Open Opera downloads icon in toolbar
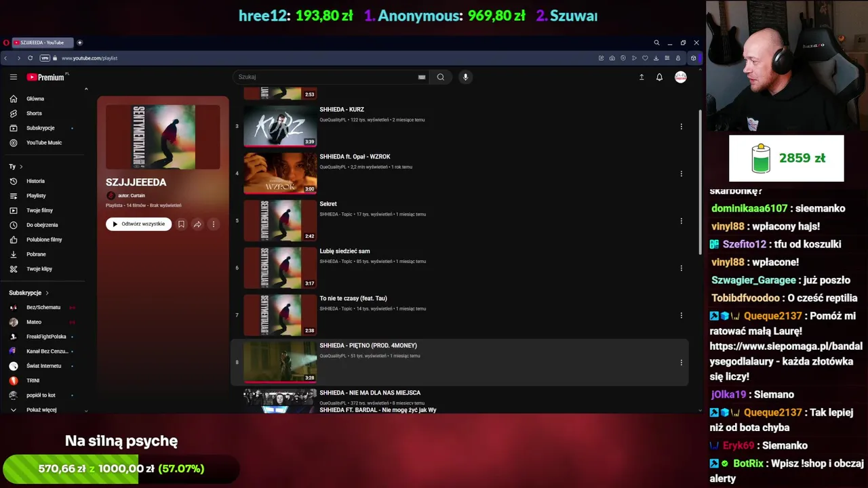 pos(656,58)
